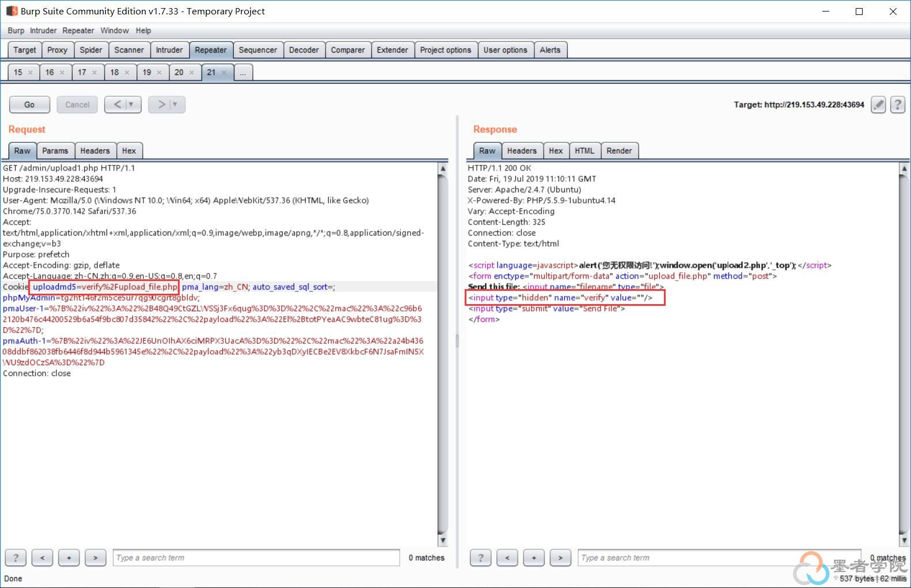Click request search plus options button
911x588 pixels.
pos(69,557)
